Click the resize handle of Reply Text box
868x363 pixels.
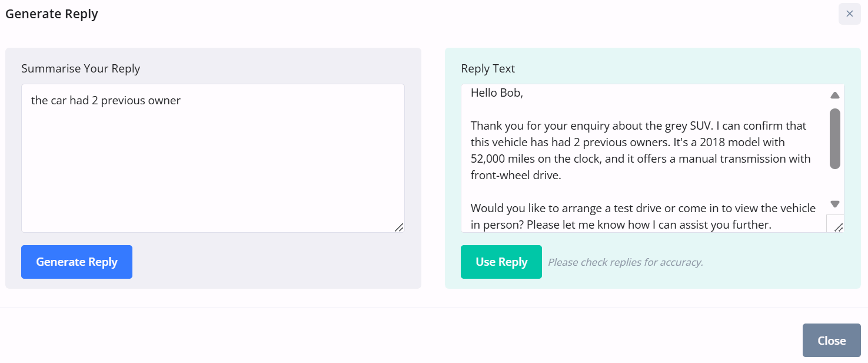839,227
